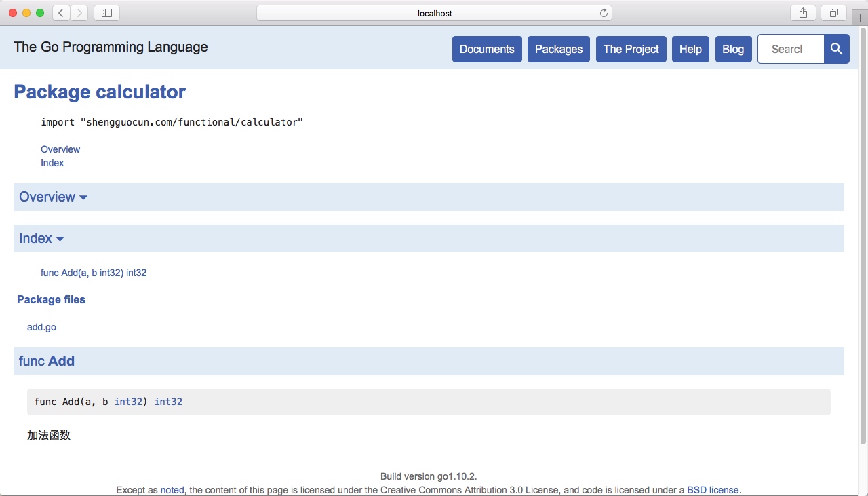Click the Package files heading
The width and height of the screenshot is (868, 496).
click(x=51, y=299)
